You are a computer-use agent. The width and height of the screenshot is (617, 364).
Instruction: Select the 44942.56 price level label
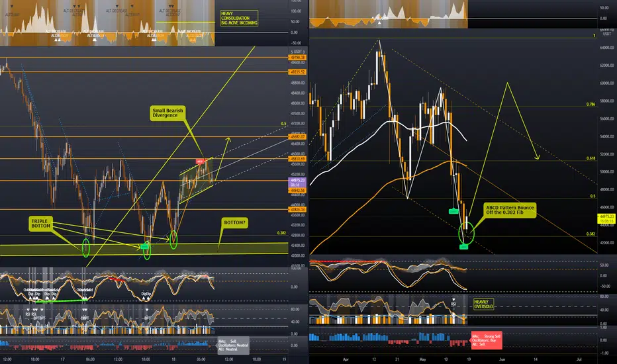point(297,191)
